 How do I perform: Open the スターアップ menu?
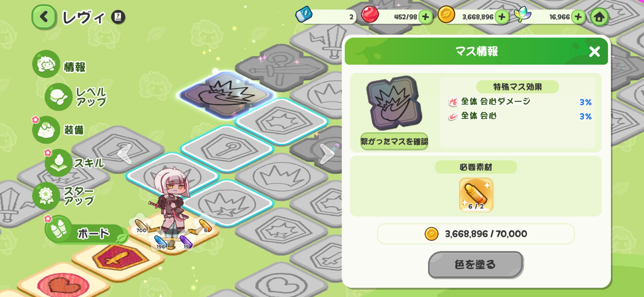coord(64,196)
